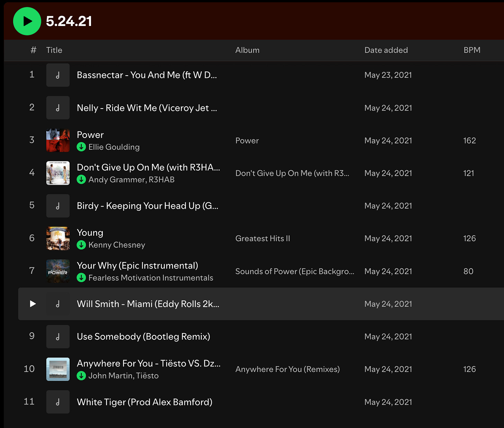Click date added on Use Somebody row
The image size is (504, 428).
388,337
